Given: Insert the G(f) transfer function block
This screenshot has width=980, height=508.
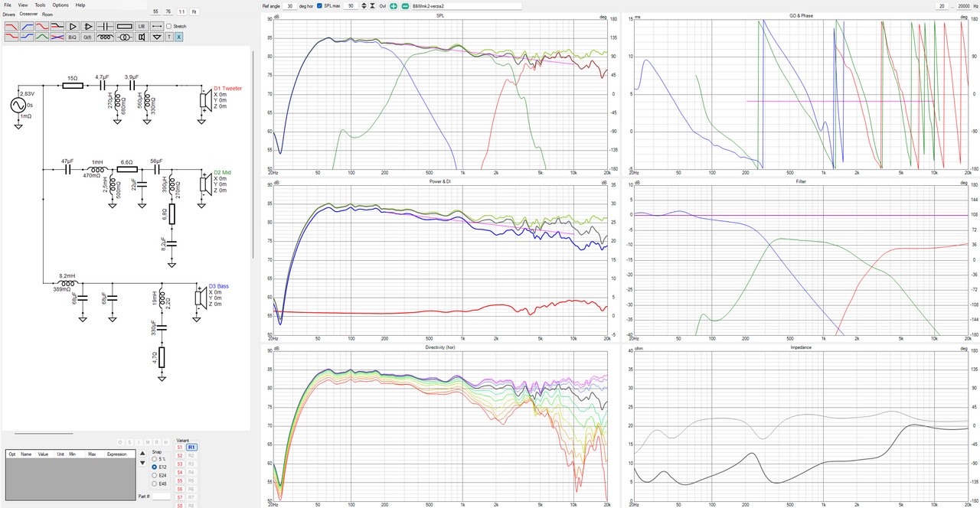Looking at the screenshot, I should [x=87, y=36].
